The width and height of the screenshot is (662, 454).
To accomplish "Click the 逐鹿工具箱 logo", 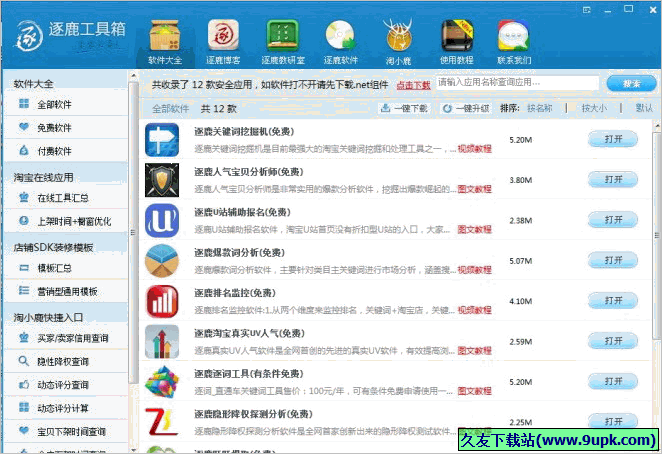I will coord(70,35).
